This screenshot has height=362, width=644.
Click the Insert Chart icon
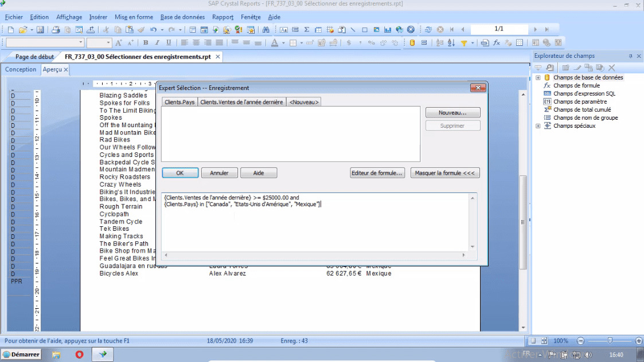pos(388,30)
